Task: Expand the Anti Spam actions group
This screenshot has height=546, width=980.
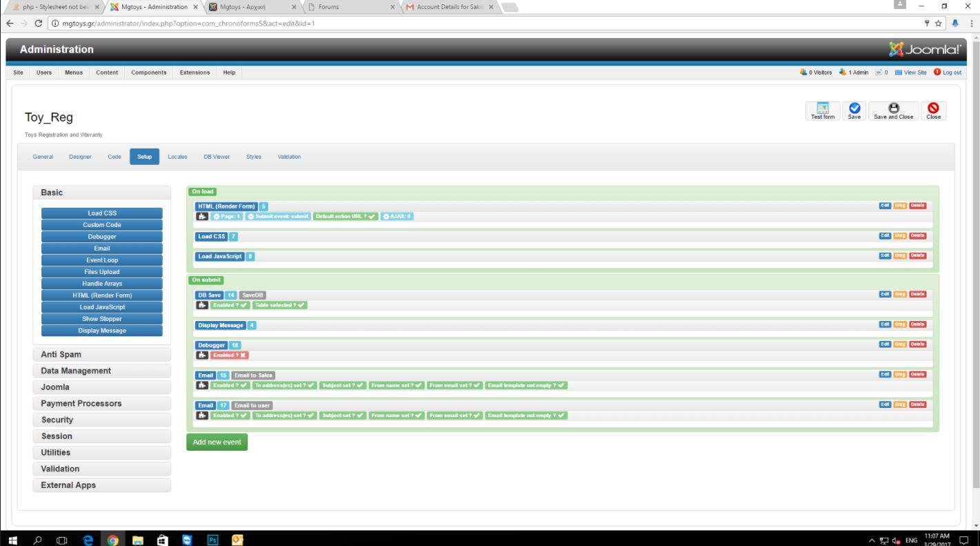Action: coord(101,354)
